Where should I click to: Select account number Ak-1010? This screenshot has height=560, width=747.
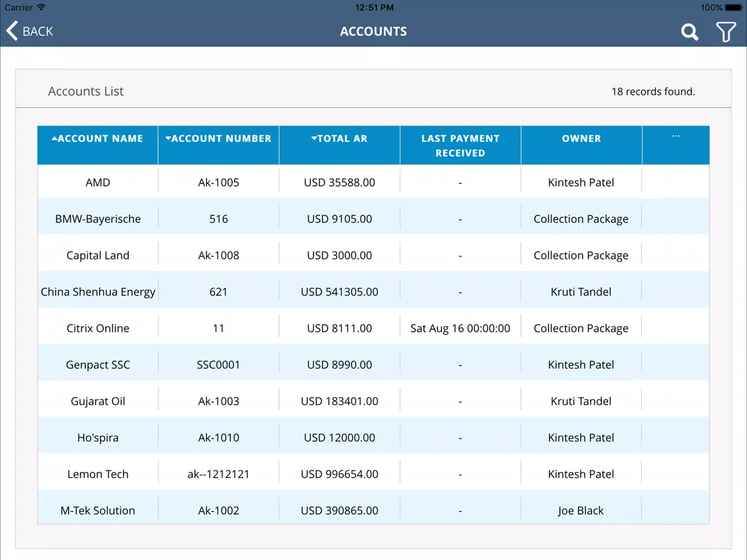tap(219, 438)
